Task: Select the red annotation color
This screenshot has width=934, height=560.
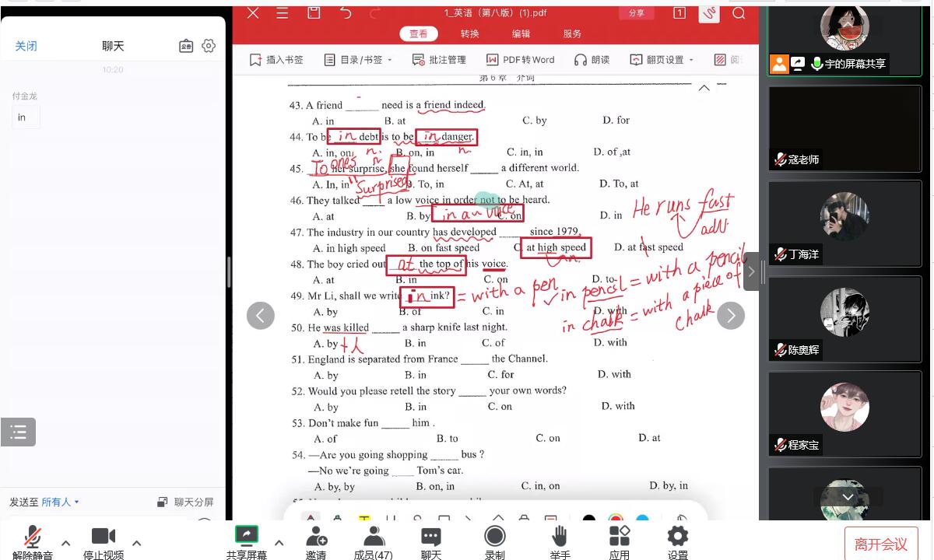Action: point(616,518)
